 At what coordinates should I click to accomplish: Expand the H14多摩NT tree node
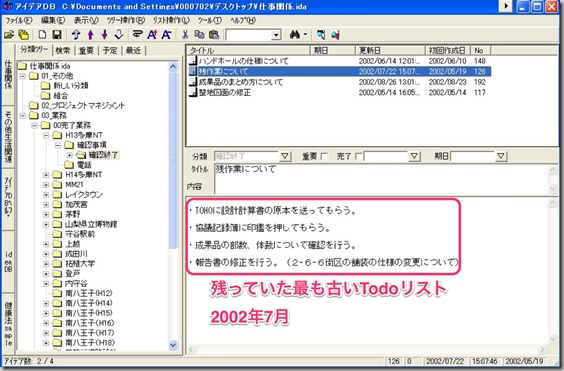(x=46, y=175)
